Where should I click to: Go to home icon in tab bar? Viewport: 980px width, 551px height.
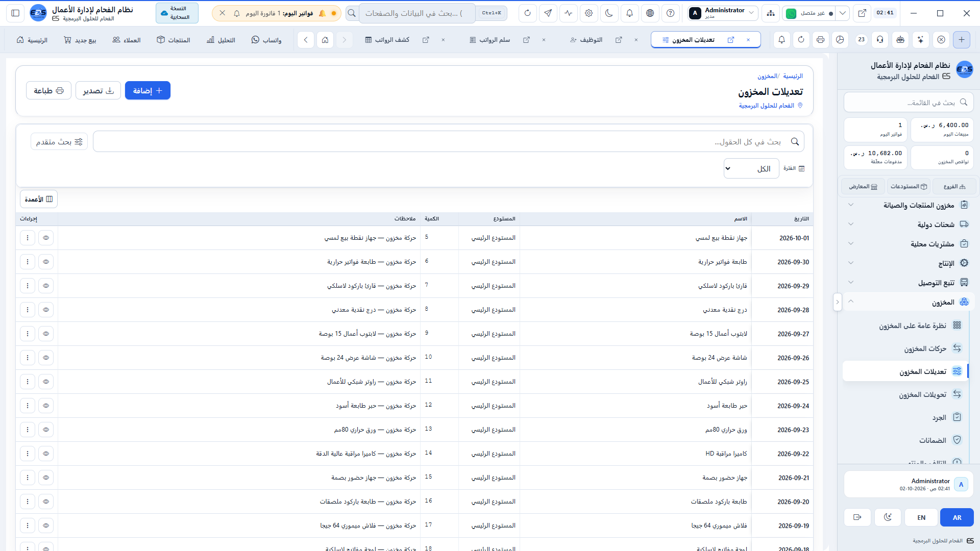point(325,39)
